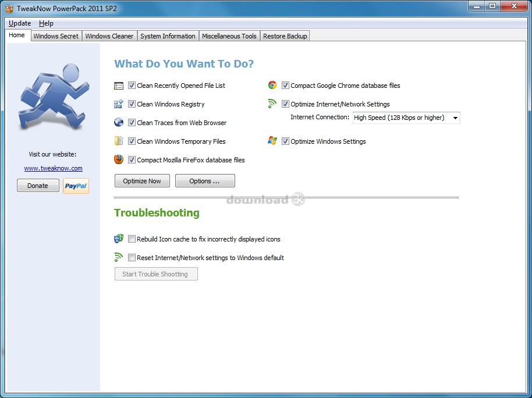Image resolution: width=532 pixels, height=398 pixels.
Task: Disable Clean Windows Temporary Files
Action: point(132,141)
